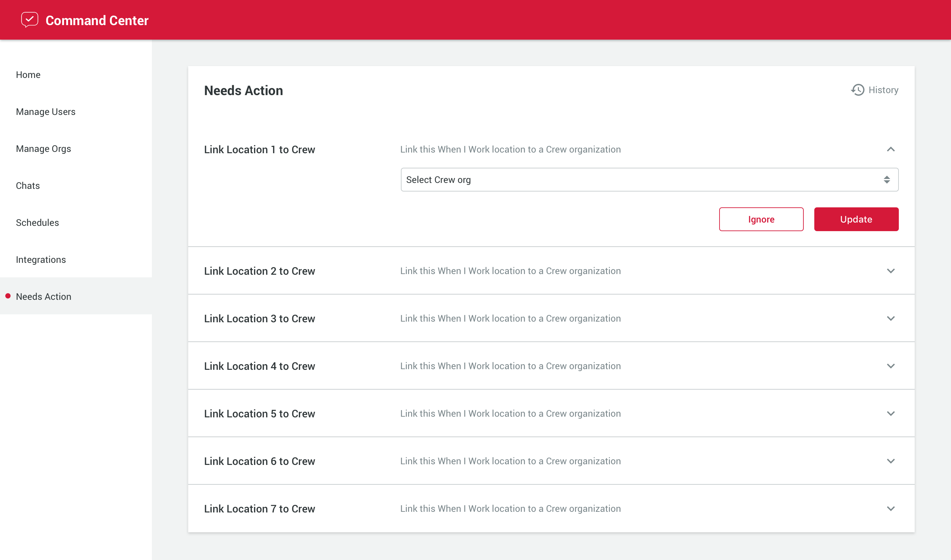The image size is (951, 560).
Task: Click the Command Center chat-check logo
Action: 29,19
